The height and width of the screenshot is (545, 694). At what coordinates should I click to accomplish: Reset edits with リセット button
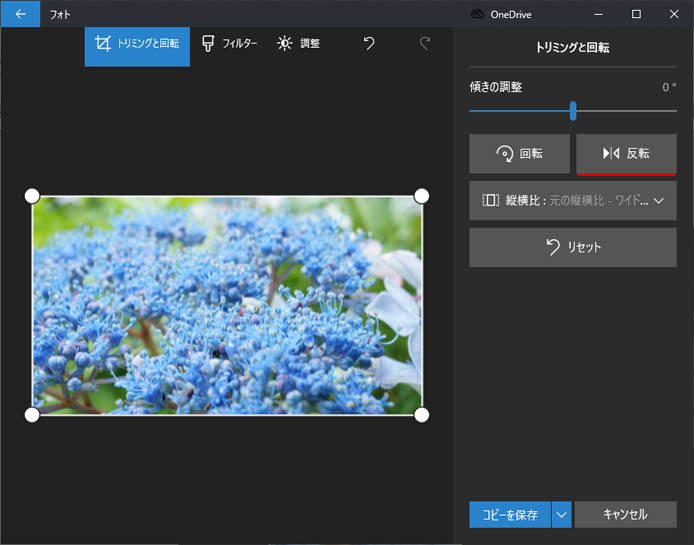pos(573,247)
